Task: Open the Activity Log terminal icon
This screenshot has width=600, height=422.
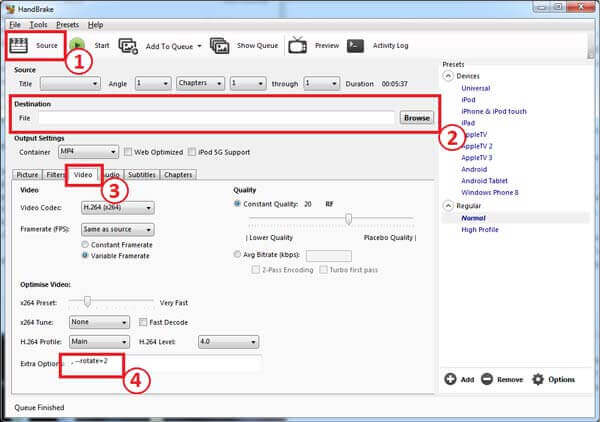Action: click(x=355, y=46)
